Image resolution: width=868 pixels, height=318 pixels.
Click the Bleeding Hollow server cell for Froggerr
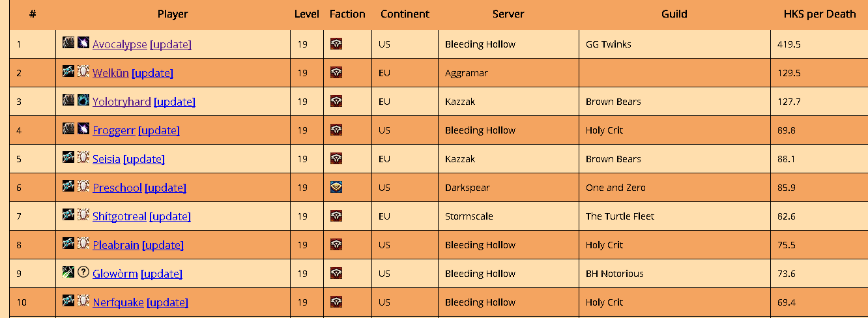(480, 130)
